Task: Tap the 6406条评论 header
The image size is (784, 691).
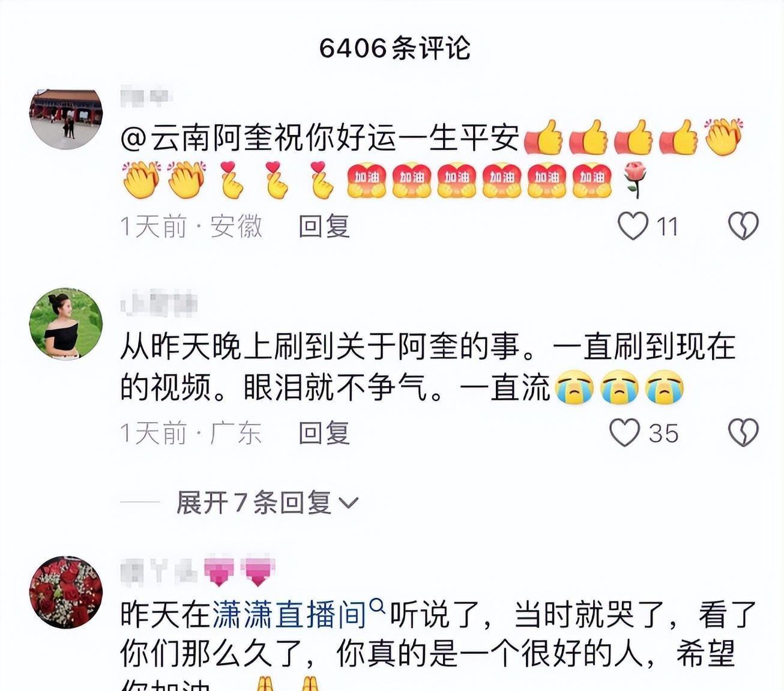Action: pos(394,48)
